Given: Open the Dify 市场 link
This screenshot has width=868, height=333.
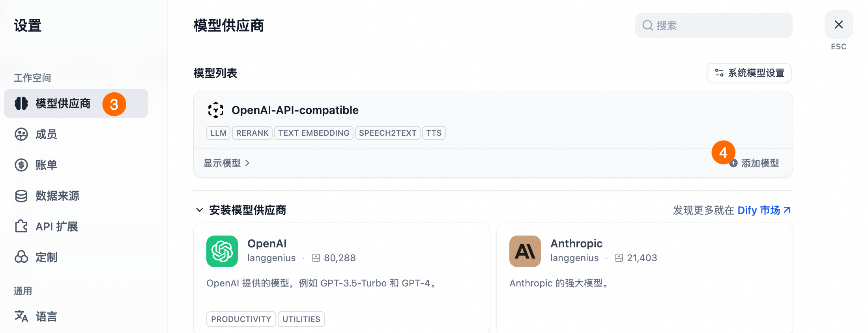Looking at the screenshot, I should (764, 210).
